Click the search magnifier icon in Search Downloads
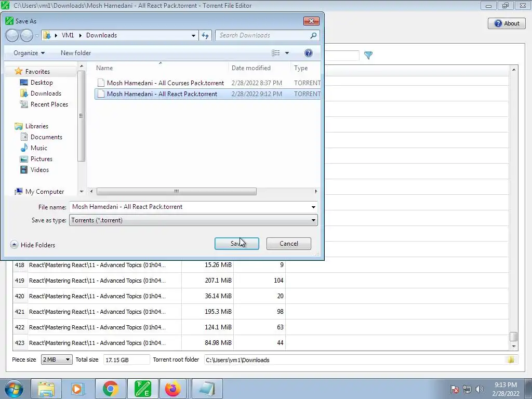This screenshot has height=399, width=532. click(313, 35)
